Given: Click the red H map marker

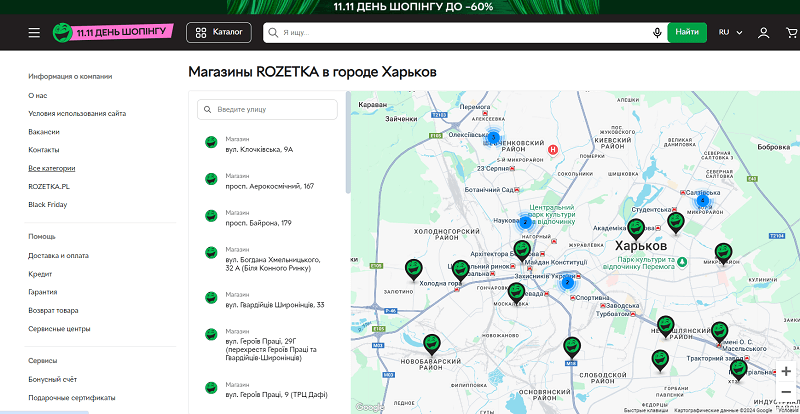Looking at the screenshot, I should click(553, 150).
